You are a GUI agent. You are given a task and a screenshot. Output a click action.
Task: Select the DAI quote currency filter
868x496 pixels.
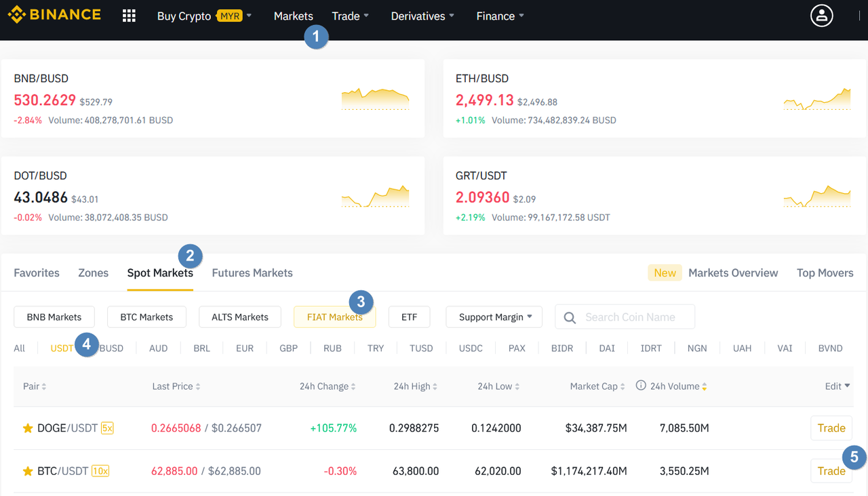[x=607, y=348]
